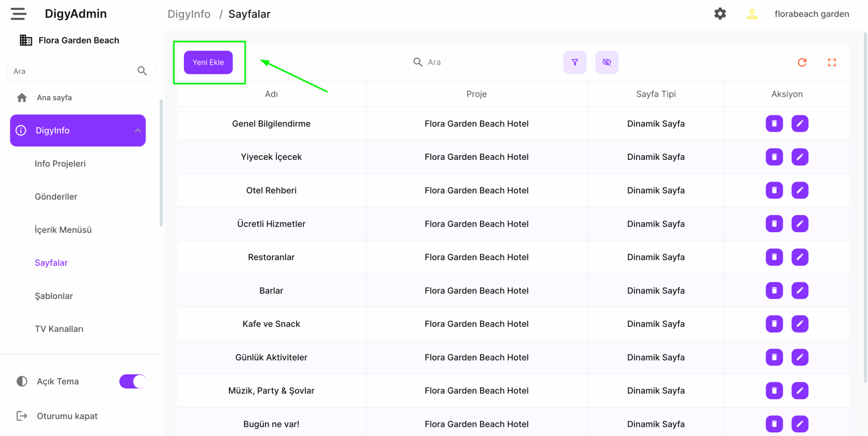Delete the Kafe ve Snack row
Viewport: 868px width, 436px height.
click(774, 324)
